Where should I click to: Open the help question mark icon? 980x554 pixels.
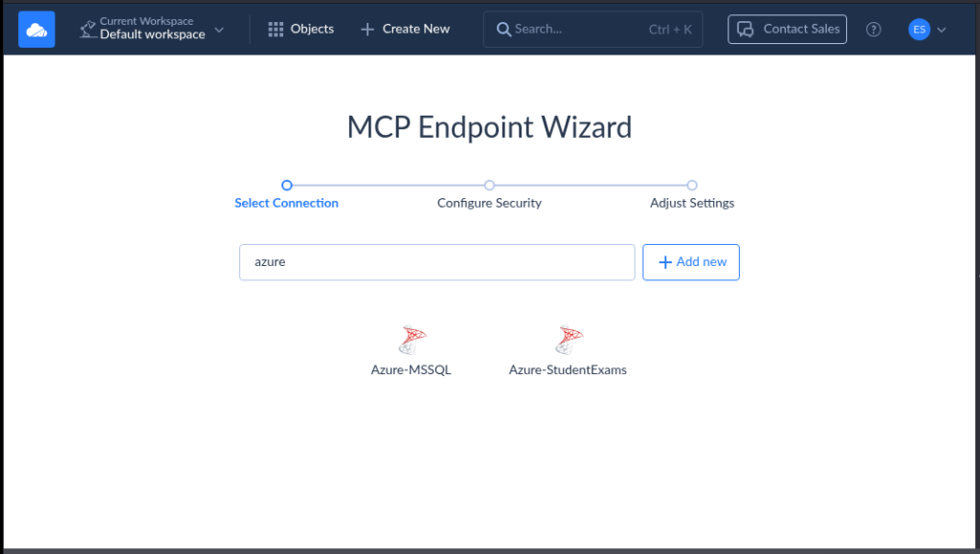tap(874, 29)
